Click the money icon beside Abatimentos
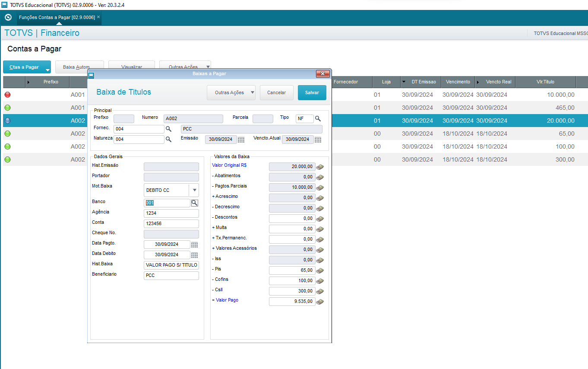 pyautogui.click(x=320, y=177)
